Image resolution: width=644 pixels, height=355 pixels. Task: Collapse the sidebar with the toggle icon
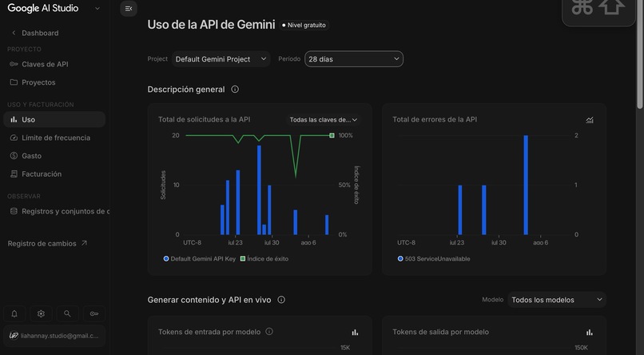click(129, 9)
